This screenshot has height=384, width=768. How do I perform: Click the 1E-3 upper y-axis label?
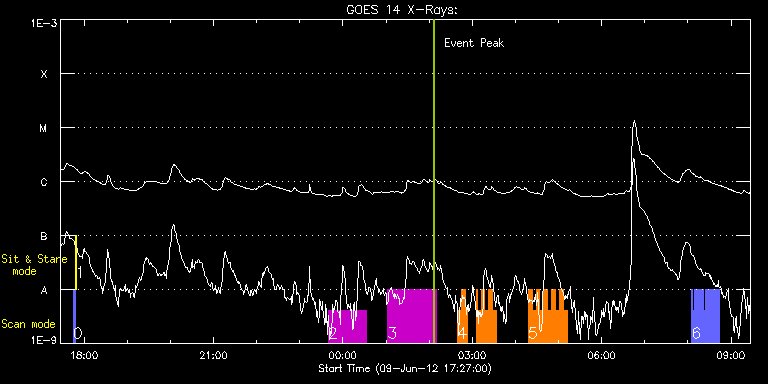point(44,22)
